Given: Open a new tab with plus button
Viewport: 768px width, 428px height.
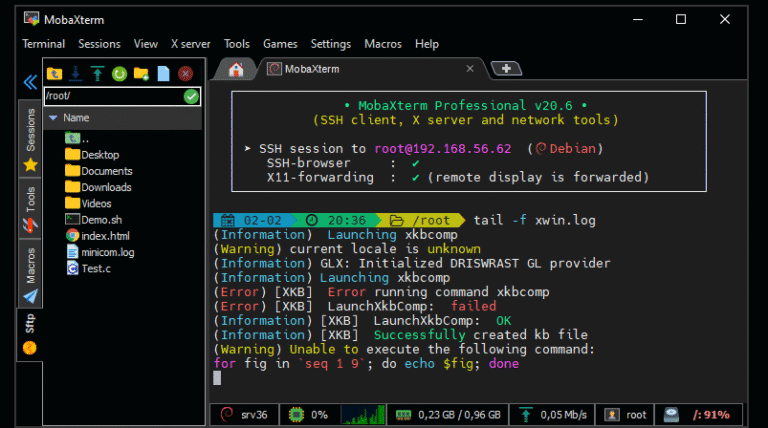Looking at the screenshot, I should coord(507,68).
